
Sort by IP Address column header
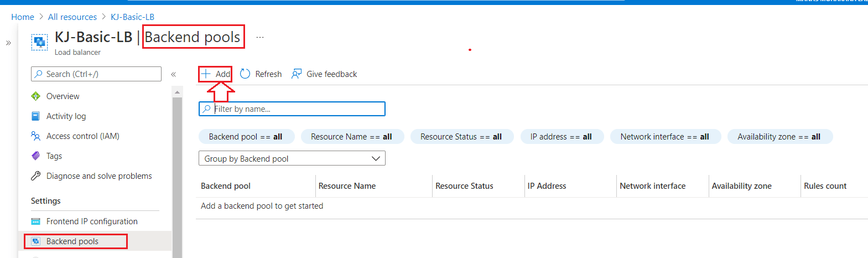547,186
